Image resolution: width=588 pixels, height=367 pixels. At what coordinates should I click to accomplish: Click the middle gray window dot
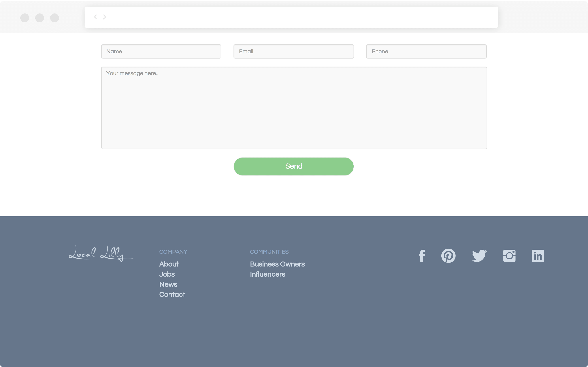[40, 18]
